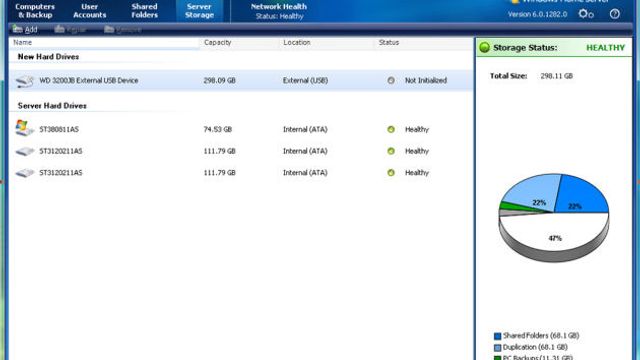Click the 'Duplication (68.1 GB)' legend label
Image resolution: width=640 pixels, height=360 pixels.
click(x=535, y=347)
